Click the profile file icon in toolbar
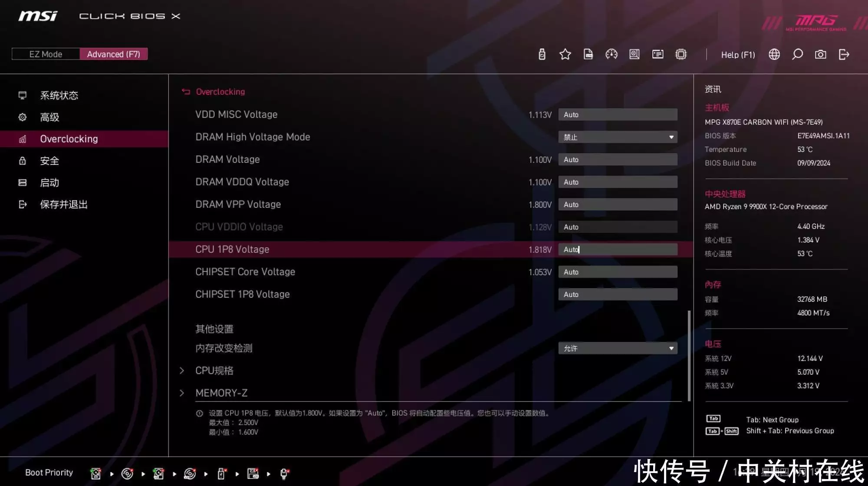The height and width of the screenshot is (486, 868). pyautogui.click(x=588, y=54)
